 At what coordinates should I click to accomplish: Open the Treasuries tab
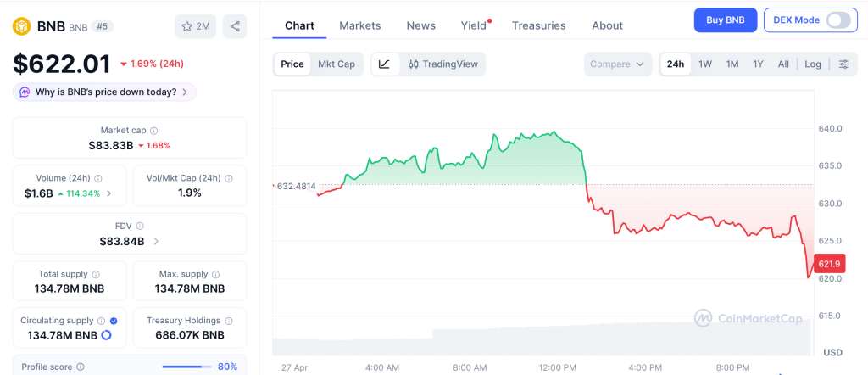click(538, 25)
